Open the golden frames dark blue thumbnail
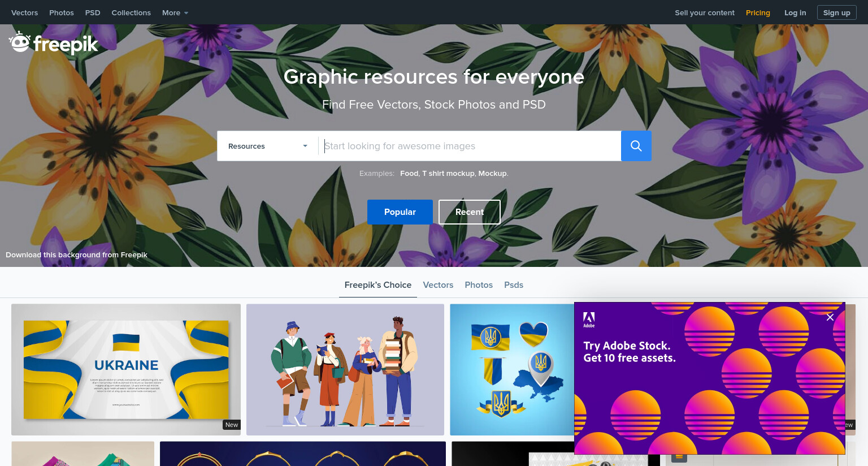868x466 pixels. [303, 454]
